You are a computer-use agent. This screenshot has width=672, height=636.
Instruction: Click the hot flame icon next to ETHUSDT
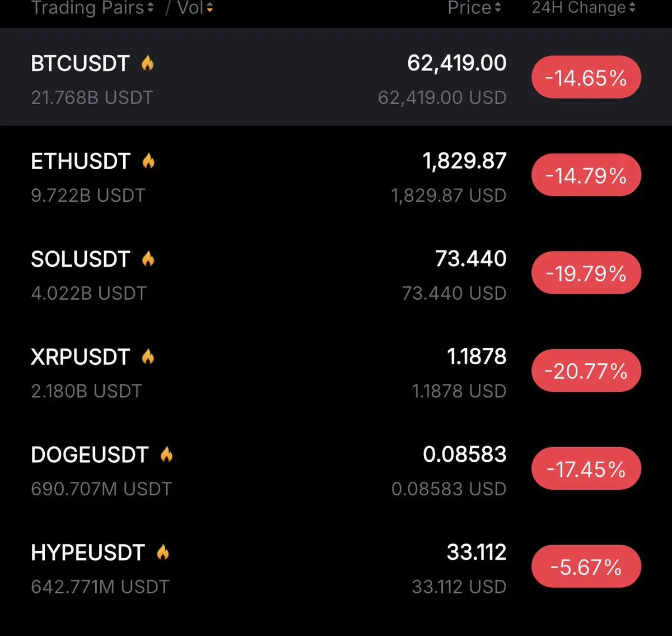148,161
